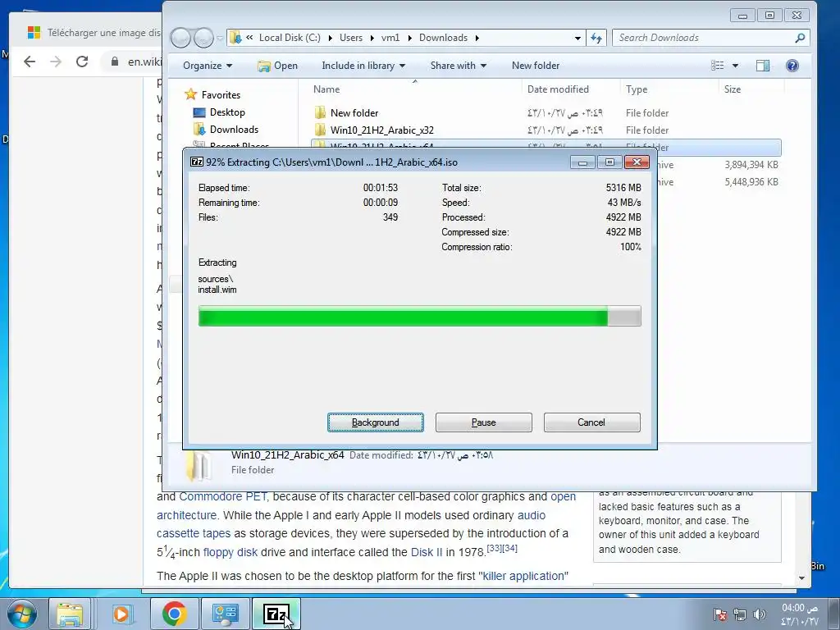Open Windows Media Player taskbar icon
The height and width of the screenshot is (630, 840).
[x=121, y=614]
